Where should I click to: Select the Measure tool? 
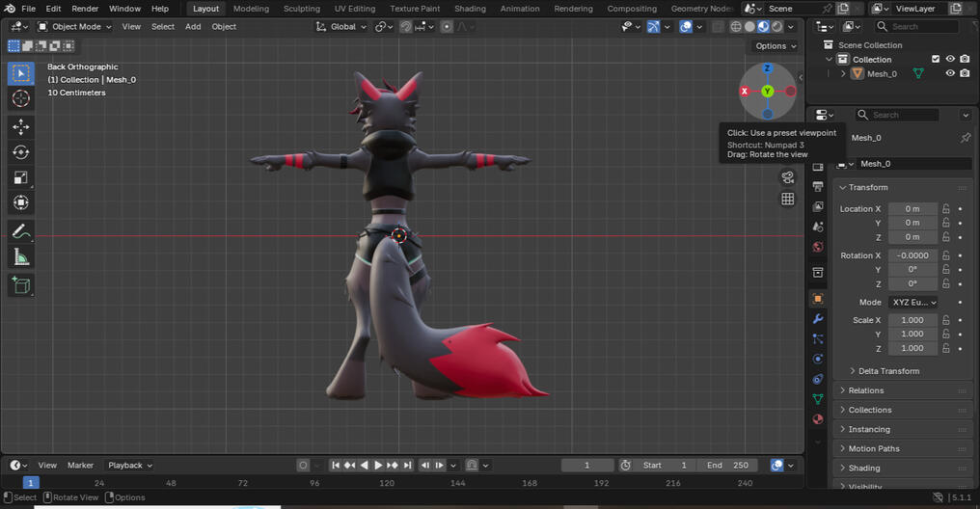(20, 256)
